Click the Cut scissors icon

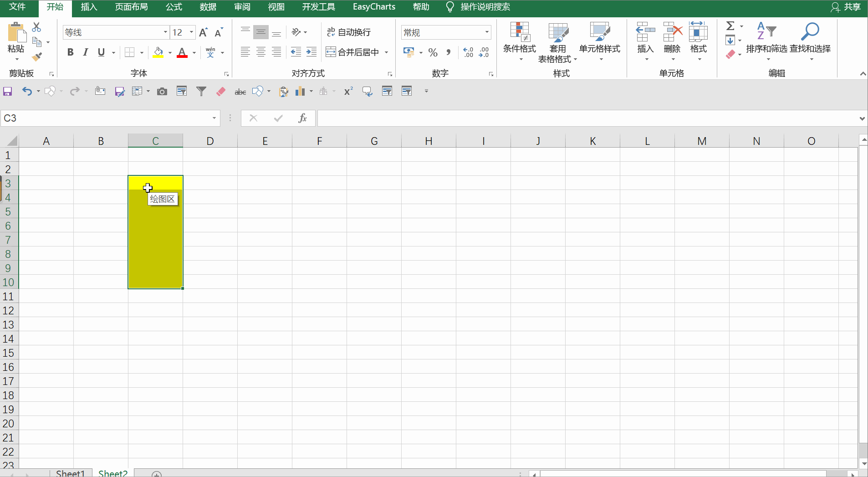(36, 27)
